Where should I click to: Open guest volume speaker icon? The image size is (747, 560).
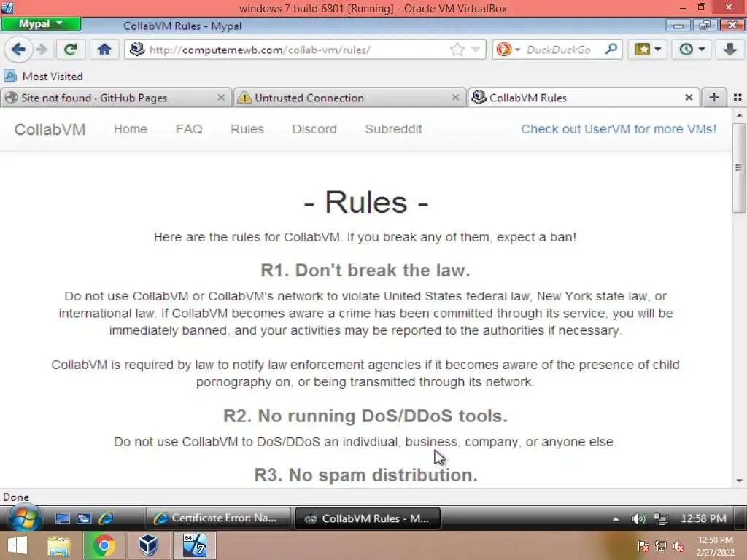pos(638,518)
